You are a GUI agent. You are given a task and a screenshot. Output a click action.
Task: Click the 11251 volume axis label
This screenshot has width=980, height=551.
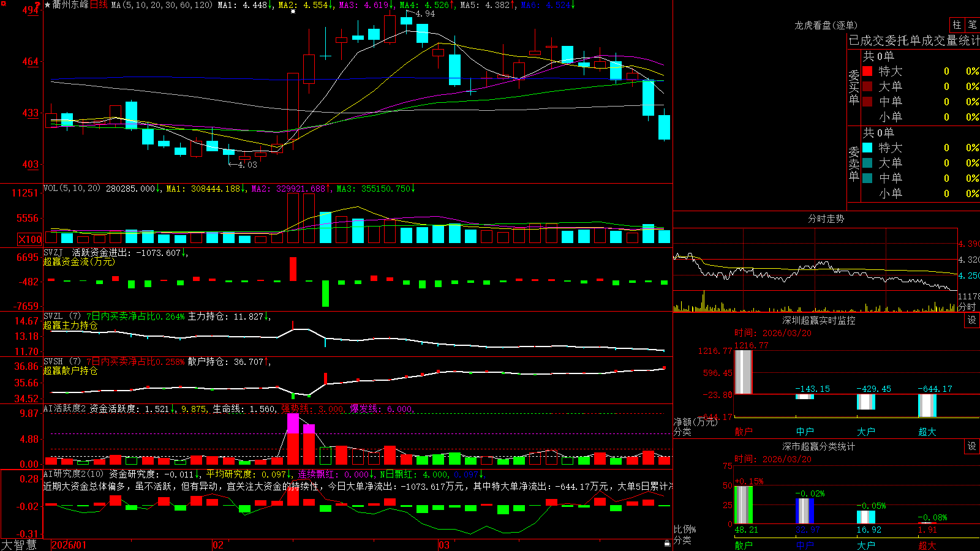click(x=25, y=193)
